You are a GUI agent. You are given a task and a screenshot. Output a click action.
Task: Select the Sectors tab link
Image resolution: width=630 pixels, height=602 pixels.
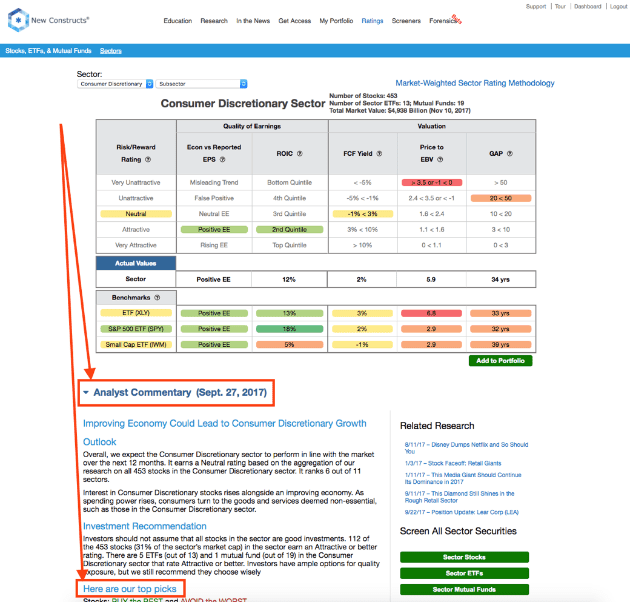click(x=110, y=51)
